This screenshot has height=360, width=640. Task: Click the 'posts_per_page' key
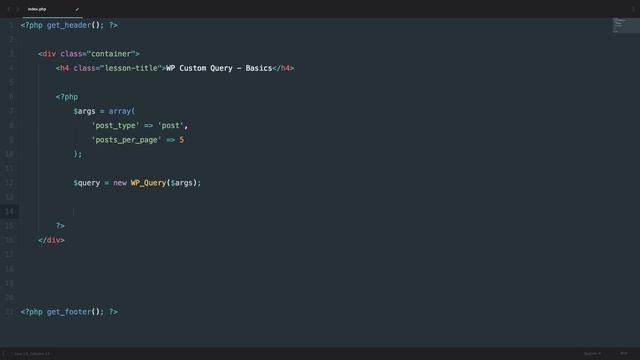click(127, 140)
